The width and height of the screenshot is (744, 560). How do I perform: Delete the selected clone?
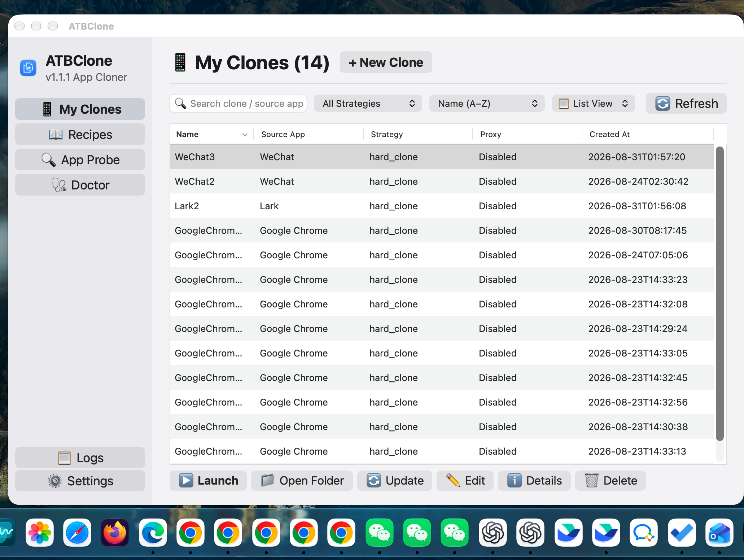pos(610,480)
